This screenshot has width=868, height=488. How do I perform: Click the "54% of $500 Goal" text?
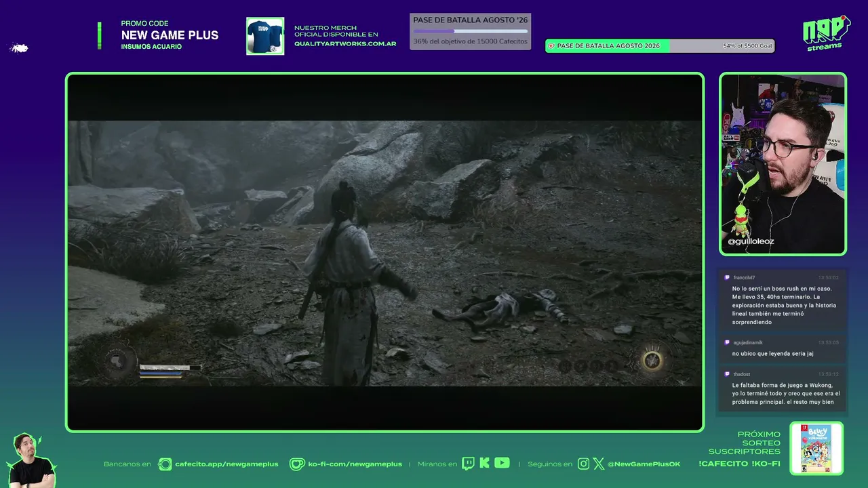point(747,46)
